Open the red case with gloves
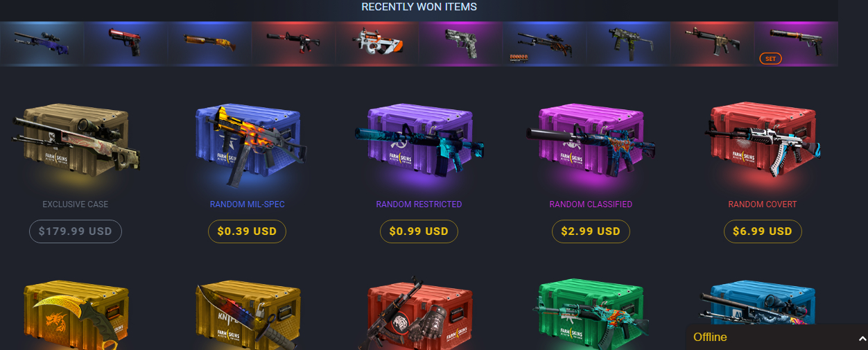868x350 pixels. click(419, 313)
